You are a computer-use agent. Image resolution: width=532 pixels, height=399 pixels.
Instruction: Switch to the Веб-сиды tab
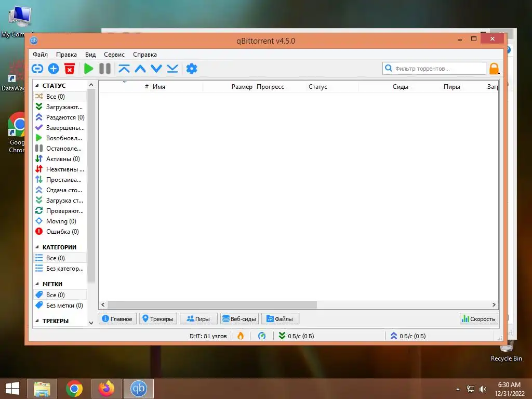[x=239, y=319]
